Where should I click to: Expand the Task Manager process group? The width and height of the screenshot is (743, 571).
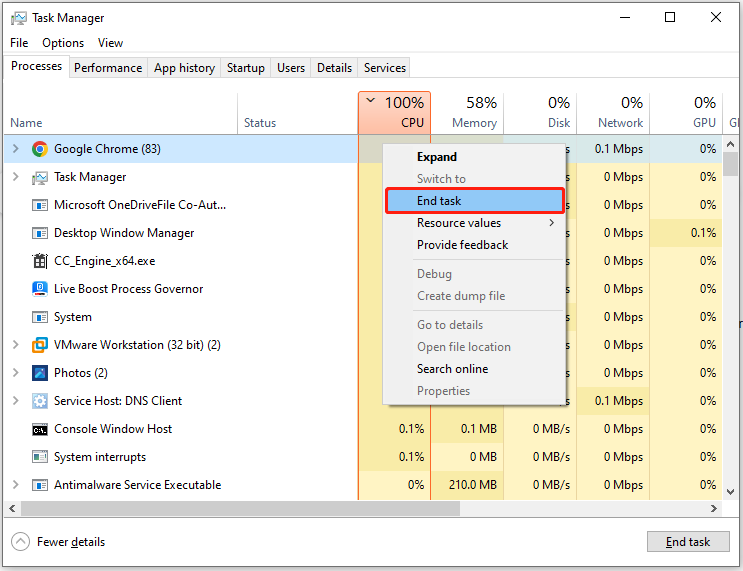[x=16, y=177]
